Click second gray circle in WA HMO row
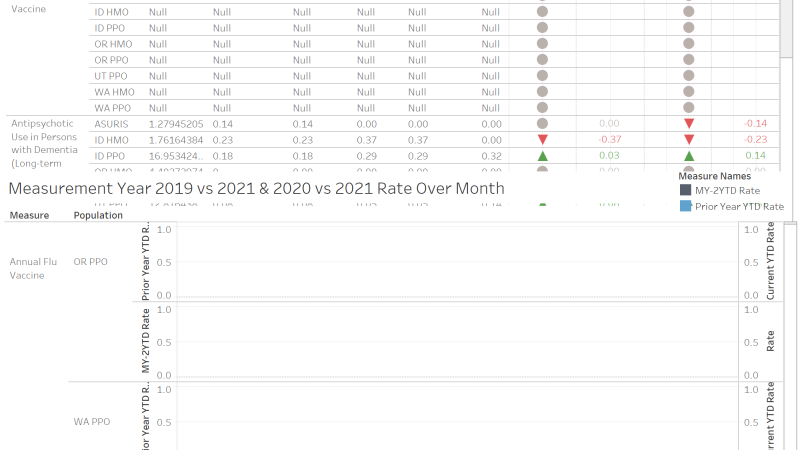The height and width of the screenshot is (450, 800). 688,91
